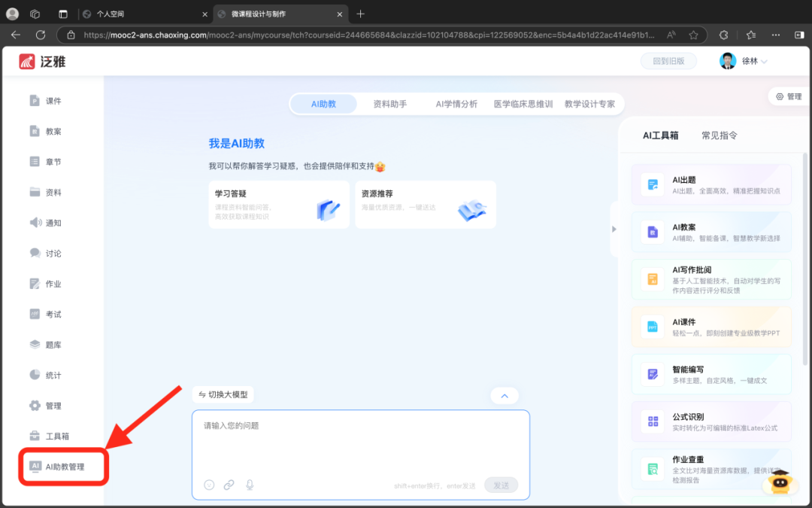Select the 学习答疑 card

click(x=279, y=205)
